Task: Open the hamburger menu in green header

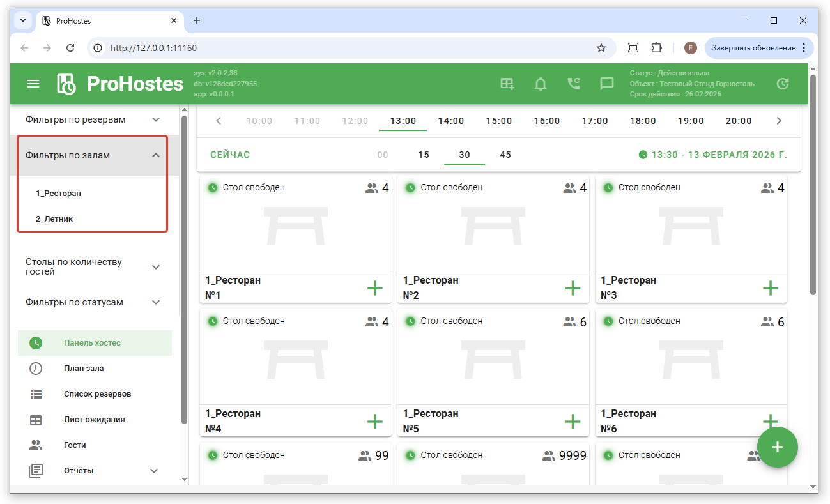Action: pos(33,84)
